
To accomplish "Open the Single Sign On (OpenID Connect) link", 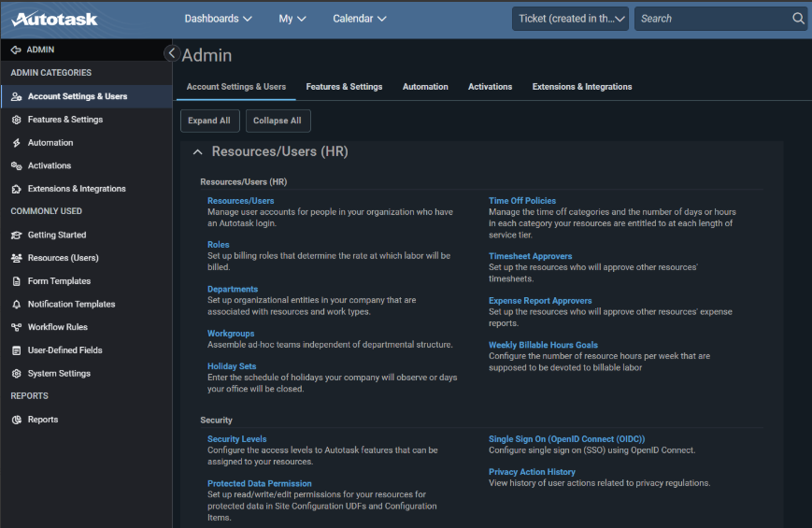I will tap(566, 439).
